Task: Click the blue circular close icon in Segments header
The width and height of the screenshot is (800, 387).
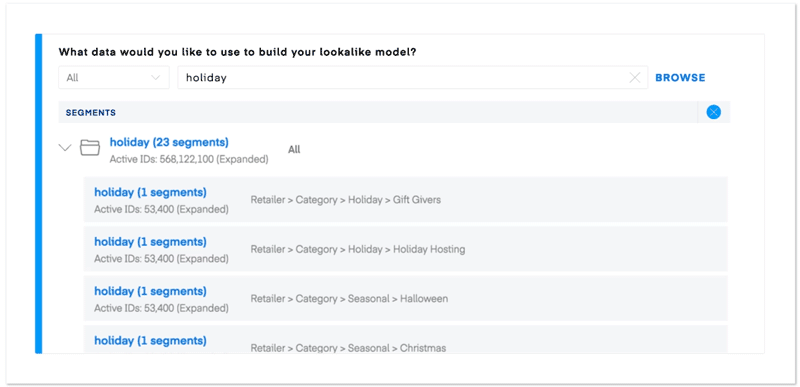Action: [713, 112]
